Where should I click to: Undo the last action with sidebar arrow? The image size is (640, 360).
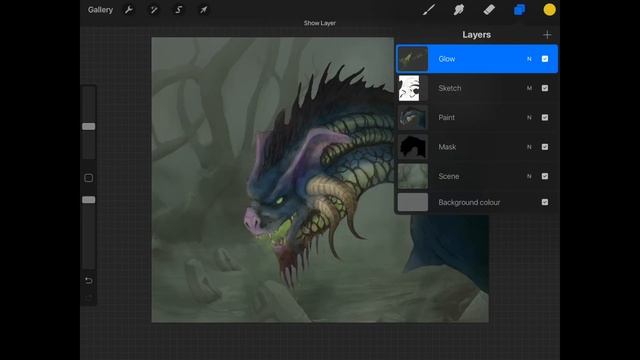[x=89, y=280]
